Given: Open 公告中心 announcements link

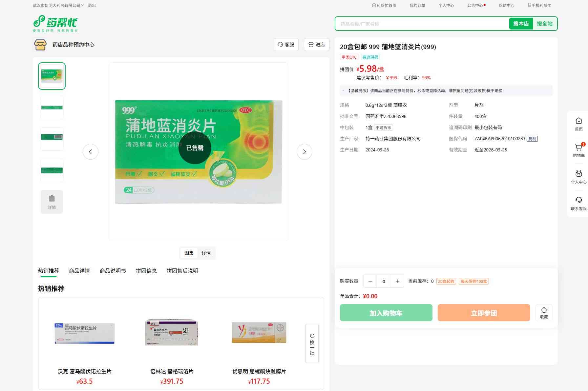Looking at the screenshot, I should pyautogui.click(x=476, y=5).
